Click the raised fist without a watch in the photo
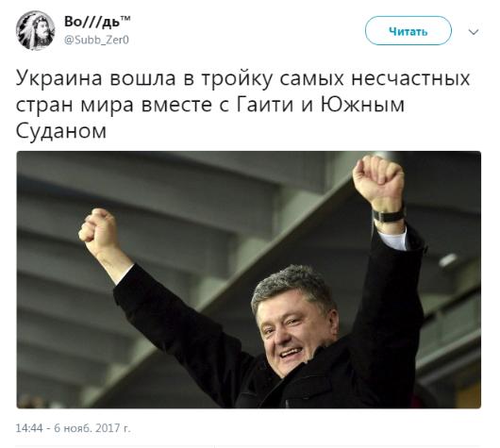Image resolution: width=500 pixels, height=448 pixels. 99,230
